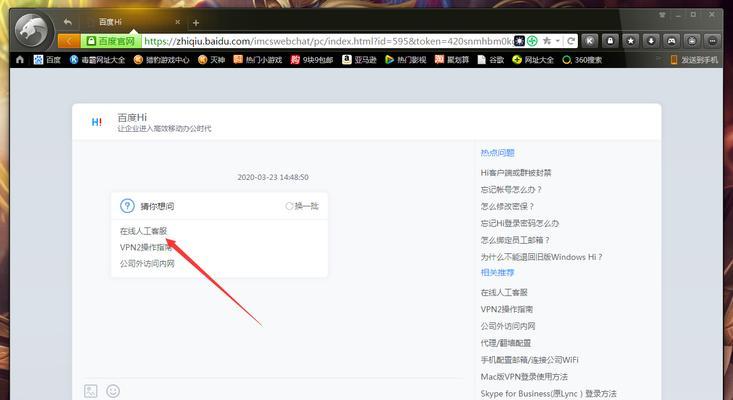Click the question mark icon beside 猜你想问
The image size is (733, 400).
(x=127, y=206)
